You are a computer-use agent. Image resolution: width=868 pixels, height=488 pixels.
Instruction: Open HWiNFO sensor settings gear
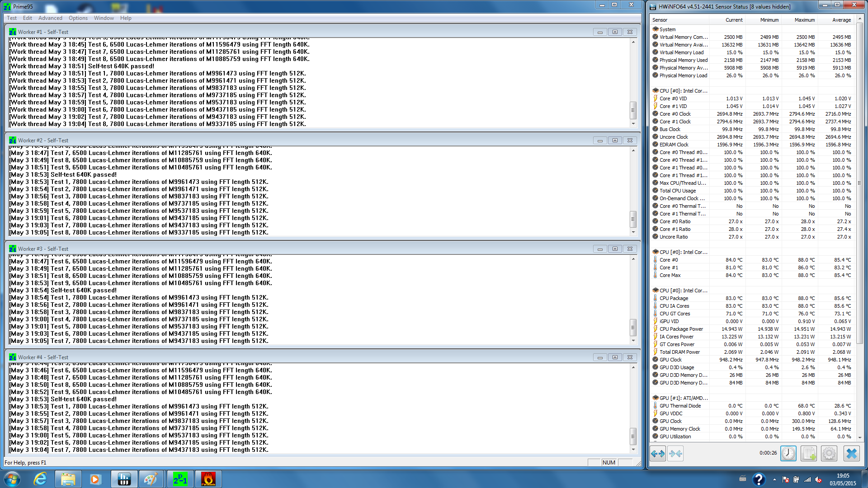pyautogui.click(x=829, y=453)
